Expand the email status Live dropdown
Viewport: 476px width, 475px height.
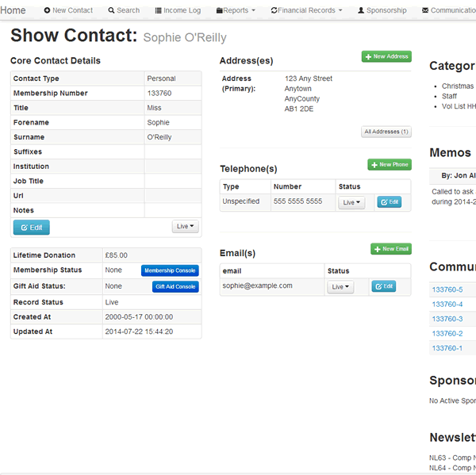(x=340, y=286)
